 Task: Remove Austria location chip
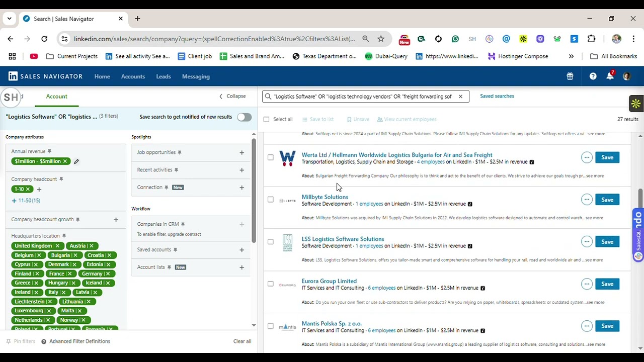(91, 246)
